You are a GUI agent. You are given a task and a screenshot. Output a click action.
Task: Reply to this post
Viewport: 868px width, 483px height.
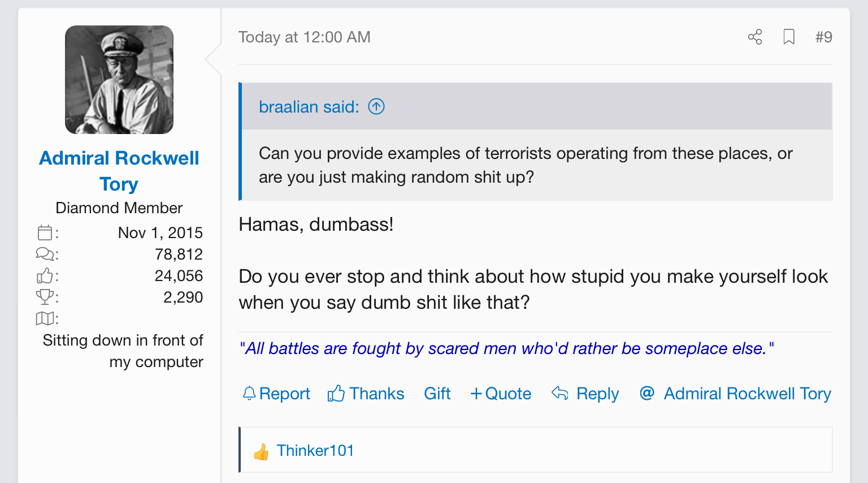(585, 394)
